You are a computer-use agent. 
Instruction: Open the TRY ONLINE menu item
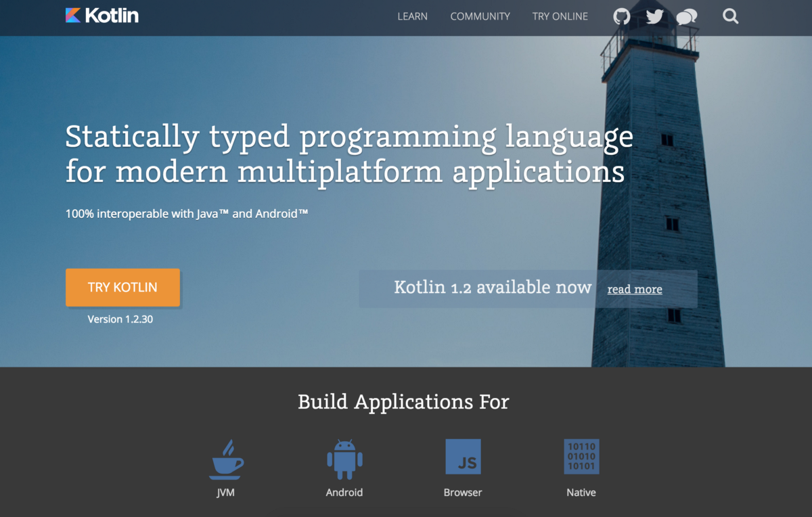coord(560,16)
